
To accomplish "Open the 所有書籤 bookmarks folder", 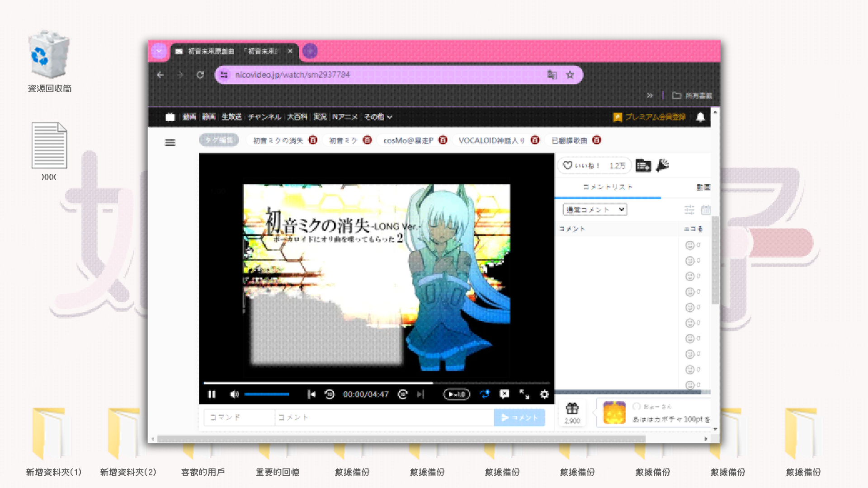I will [x=692, y=95].
